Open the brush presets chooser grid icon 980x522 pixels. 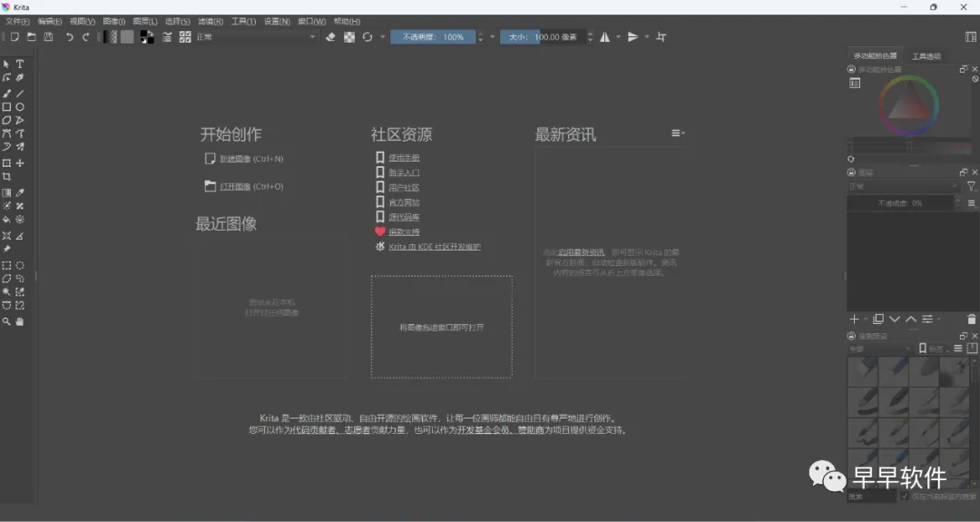pos(185,37)
